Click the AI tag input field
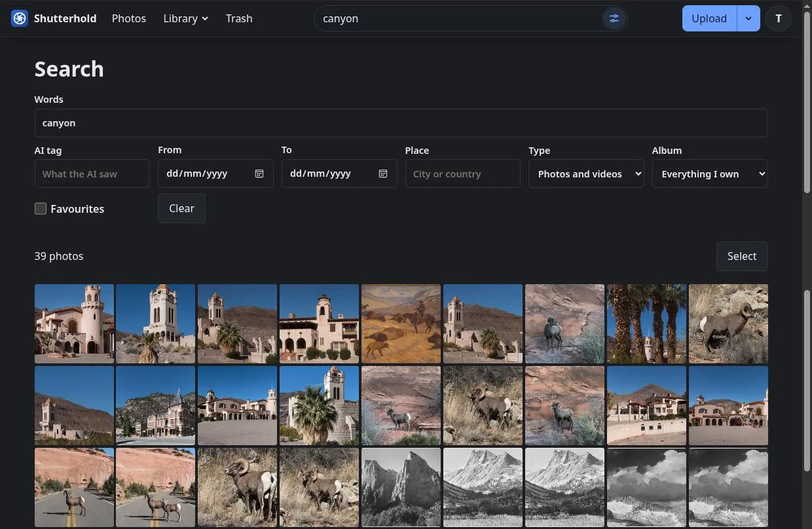812x529 pixels. coord(92,173)
